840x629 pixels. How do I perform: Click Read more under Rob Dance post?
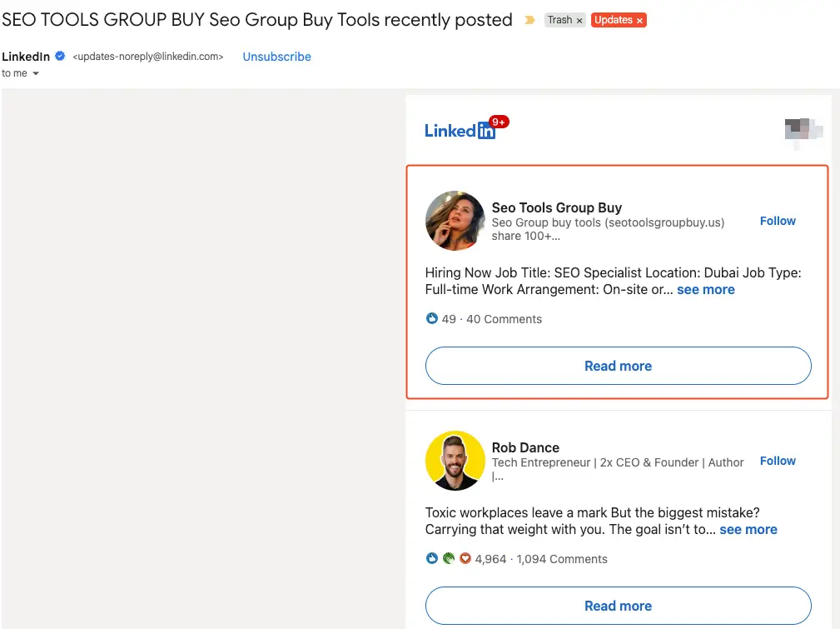click(x=618, y=606)
